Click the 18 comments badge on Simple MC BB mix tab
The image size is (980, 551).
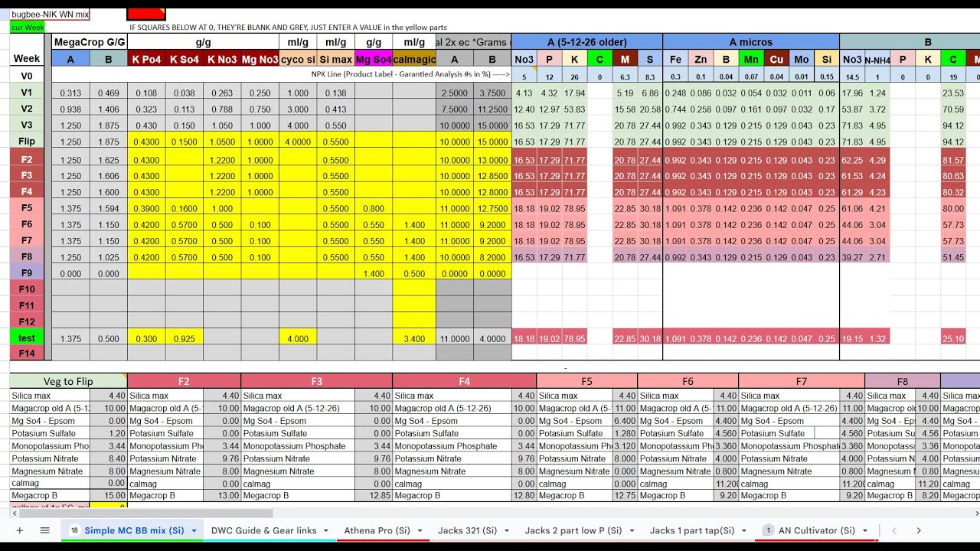click(74, 530)
